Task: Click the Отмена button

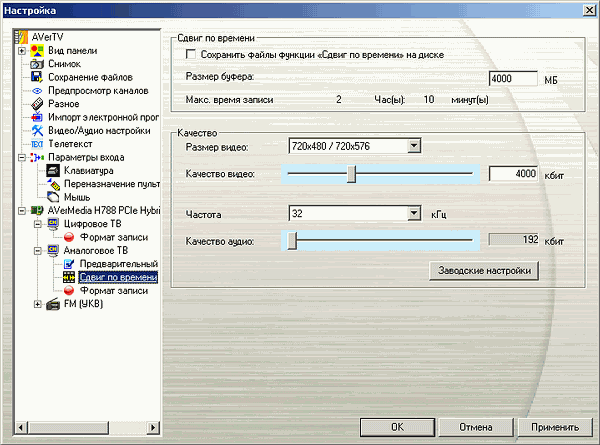Action: (x=476, y=427)
